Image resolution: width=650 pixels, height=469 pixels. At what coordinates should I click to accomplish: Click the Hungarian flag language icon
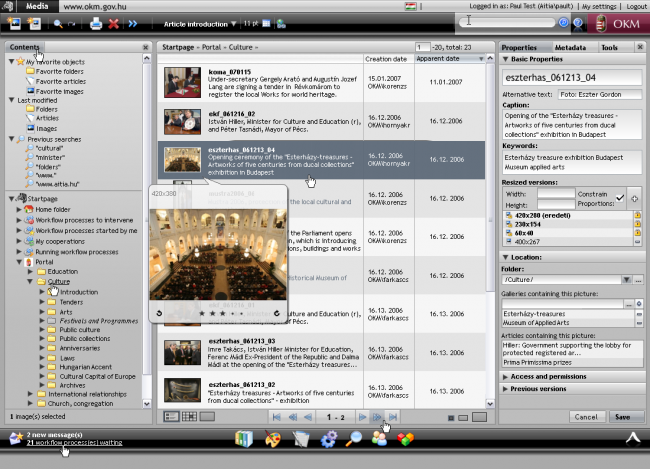[x=410, y=6]
